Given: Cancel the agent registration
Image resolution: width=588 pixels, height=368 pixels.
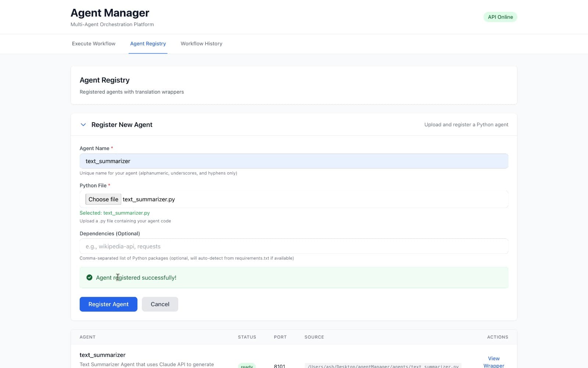Looking at the screenshot, I should pyautogui.click(x=160, y=304).
